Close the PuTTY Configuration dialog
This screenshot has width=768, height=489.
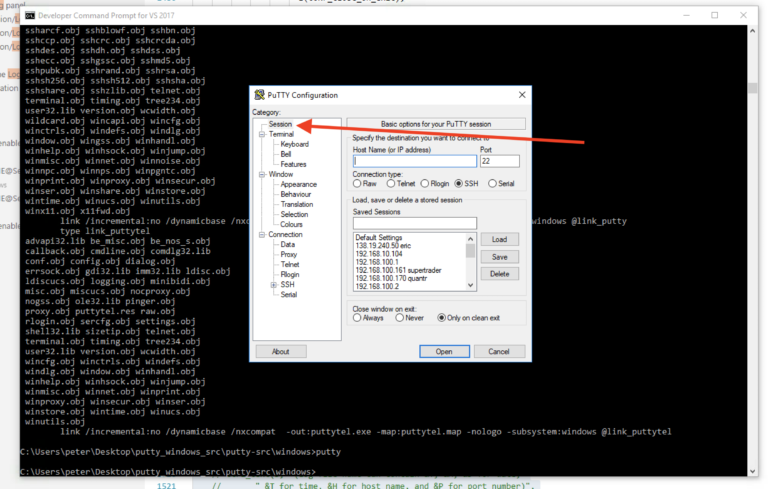click(x=522, y=95)
